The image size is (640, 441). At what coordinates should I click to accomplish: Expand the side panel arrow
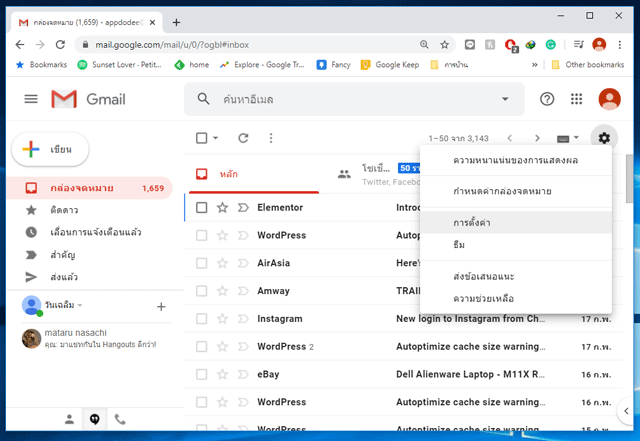click(x=626, y=411)
